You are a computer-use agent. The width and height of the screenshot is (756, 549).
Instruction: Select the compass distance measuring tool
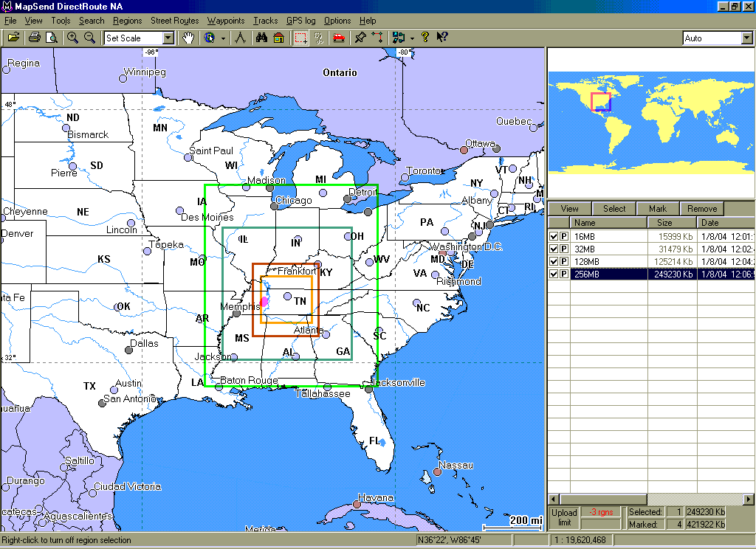pos(240,38)
